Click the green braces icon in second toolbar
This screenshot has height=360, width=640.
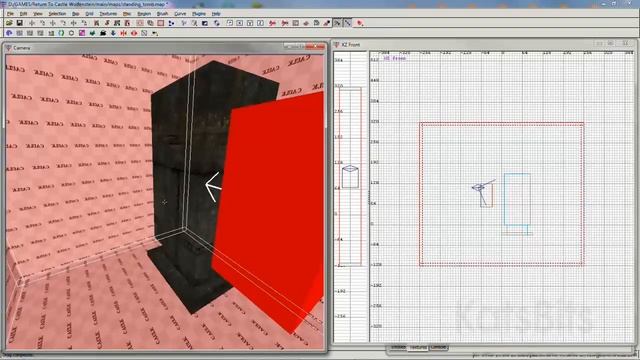61,33
